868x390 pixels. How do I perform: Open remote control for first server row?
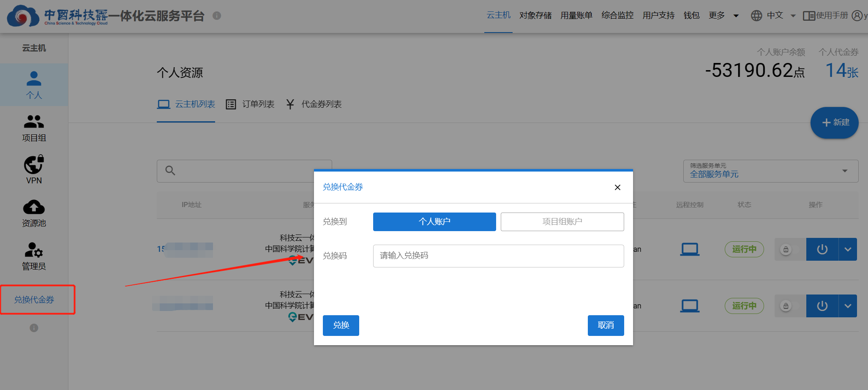(690, 249)
